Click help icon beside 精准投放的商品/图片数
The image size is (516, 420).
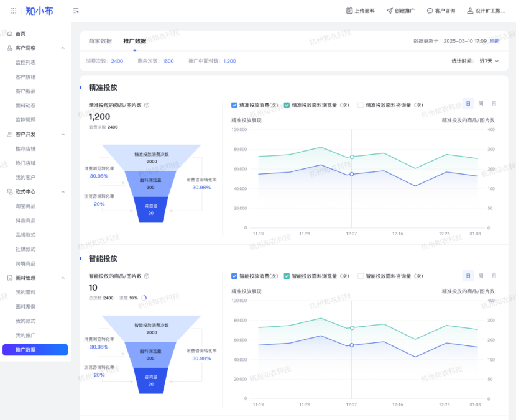click(147, 105)
